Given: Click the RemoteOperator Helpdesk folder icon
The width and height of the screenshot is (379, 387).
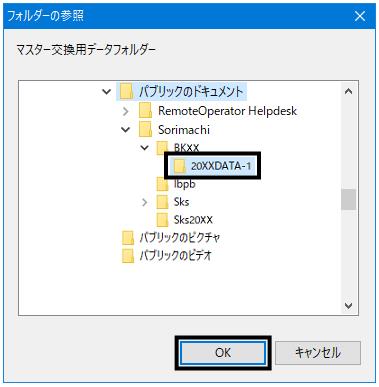Looking at the screenshot, I should point(145,110).
